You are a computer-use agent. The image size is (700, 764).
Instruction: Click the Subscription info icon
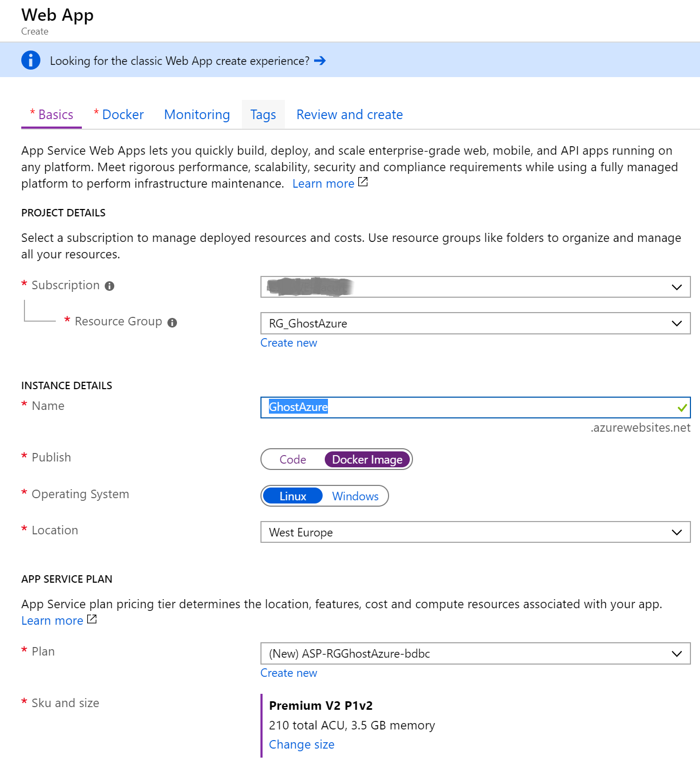click(x=109, y=286)
